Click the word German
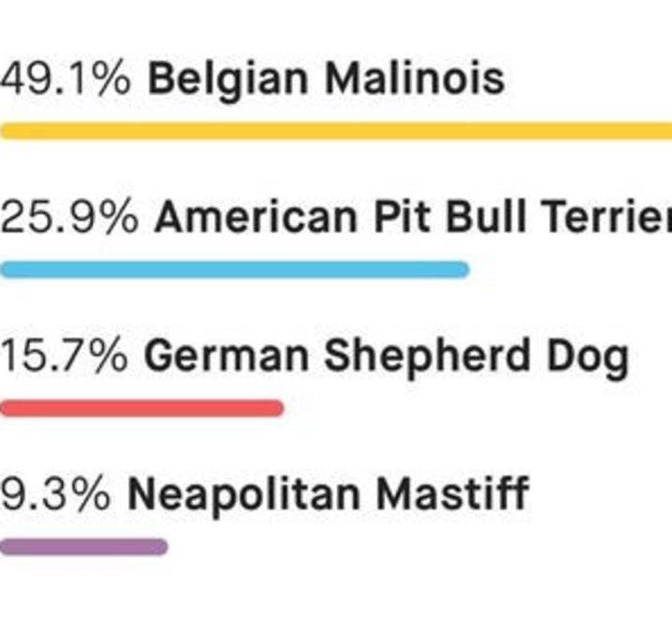Screen dimensions: 672x638 tap(226, 356)
